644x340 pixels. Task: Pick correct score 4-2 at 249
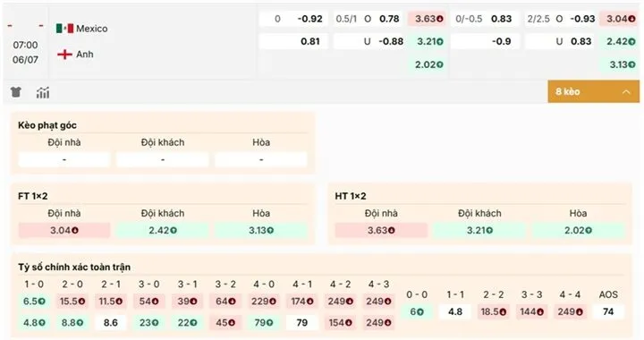click(340, 301)
